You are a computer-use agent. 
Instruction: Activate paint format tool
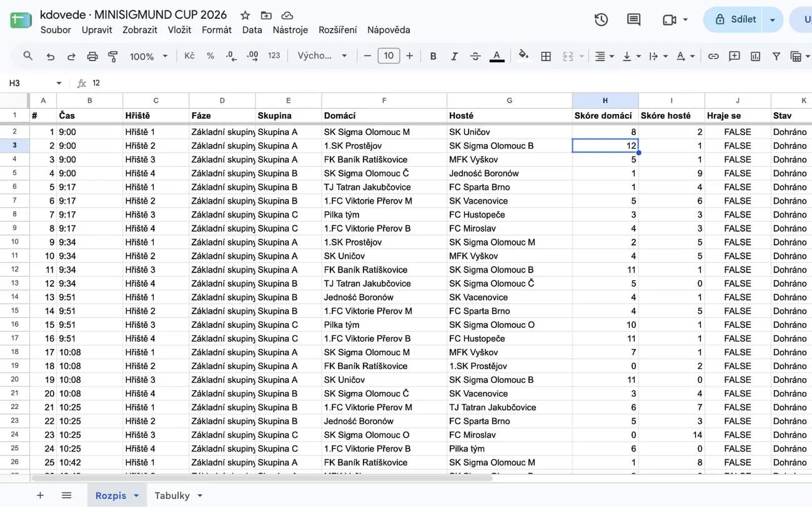click(113, 56)
